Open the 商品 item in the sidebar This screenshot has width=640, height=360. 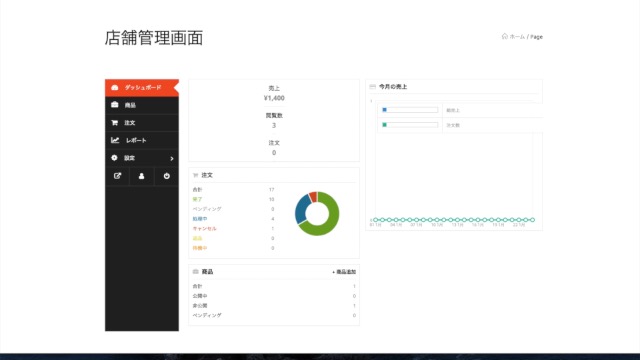click(142, 105)
